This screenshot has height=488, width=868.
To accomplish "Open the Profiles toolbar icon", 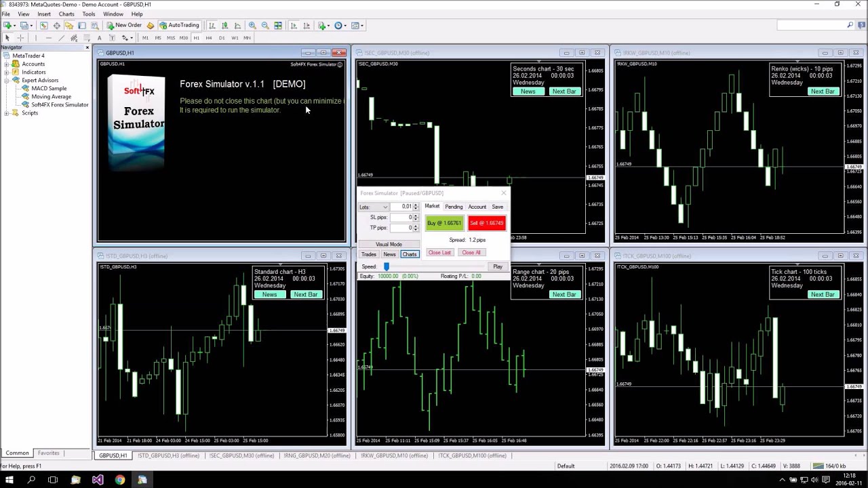I will (24, 25).
